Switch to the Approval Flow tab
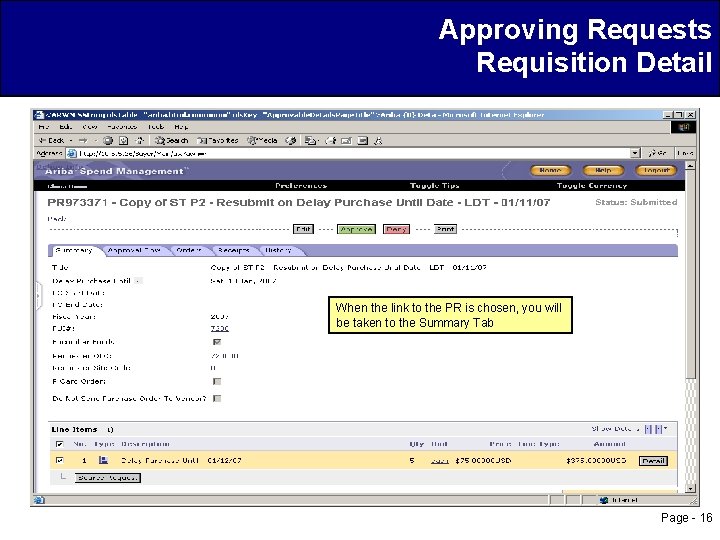Image resolution: width=720 pixels, height=540 pixels. [134, 250]
